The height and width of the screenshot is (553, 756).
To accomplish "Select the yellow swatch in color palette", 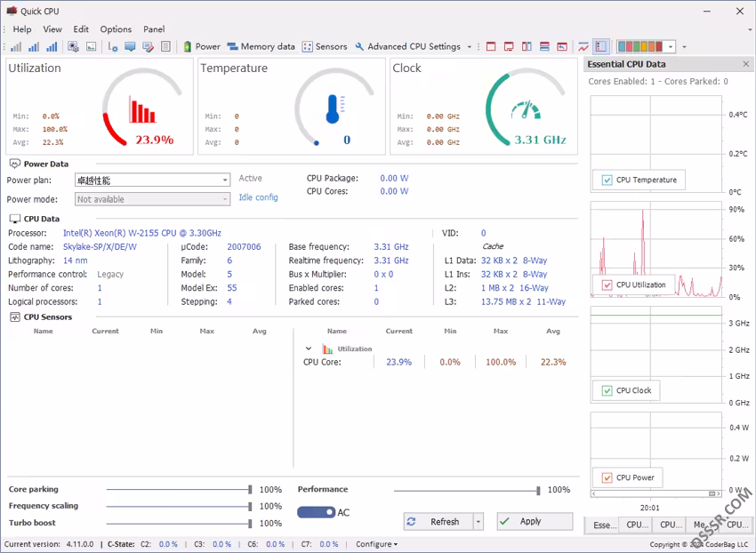I will [x=644, y=47].
